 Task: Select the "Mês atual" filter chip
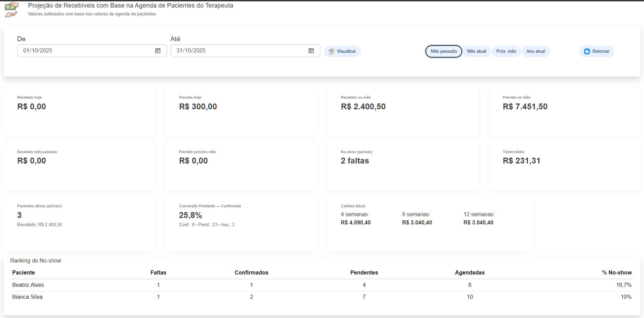click(x=477, y=51)
